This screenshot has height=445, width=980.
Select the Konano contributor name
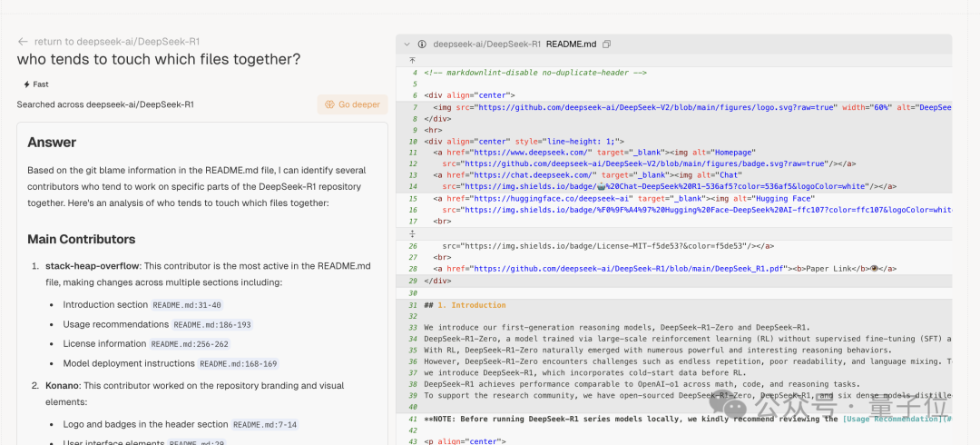[63, 386]
